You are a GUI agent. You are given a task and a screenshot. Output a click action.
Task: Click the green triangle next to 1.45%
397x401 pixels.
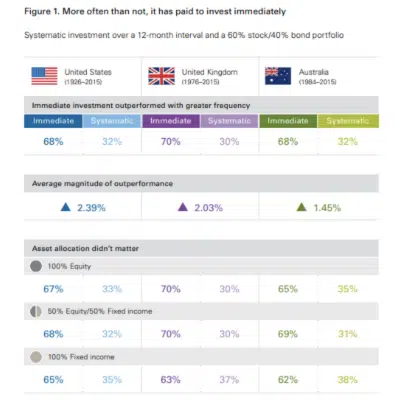click(x=301, y=207)
